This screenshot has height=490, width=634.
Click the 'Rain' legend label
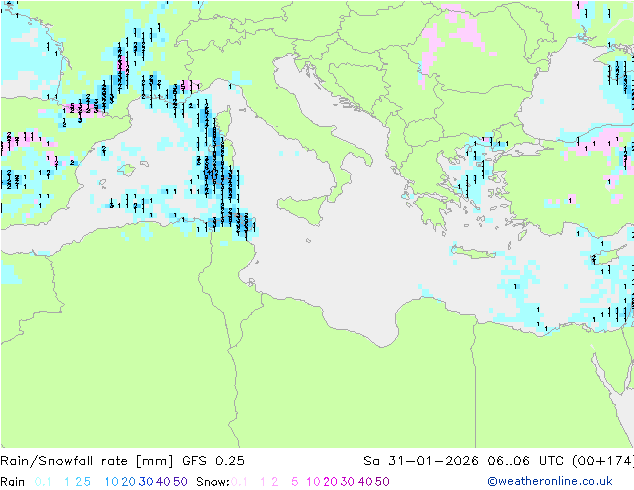click(13, 482)
